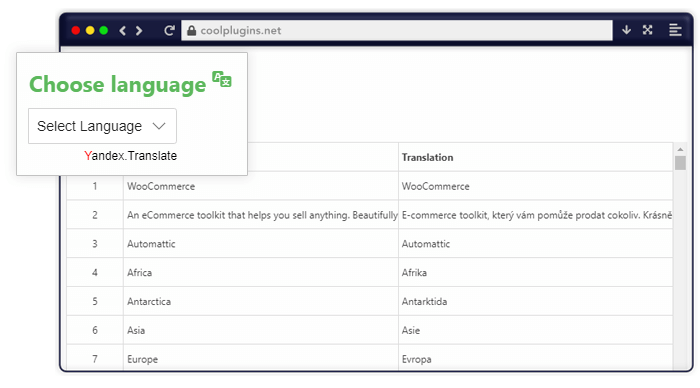Click the browser forward arrow
The width and height of the screenshot is (700, 388).
coord(139,30)
